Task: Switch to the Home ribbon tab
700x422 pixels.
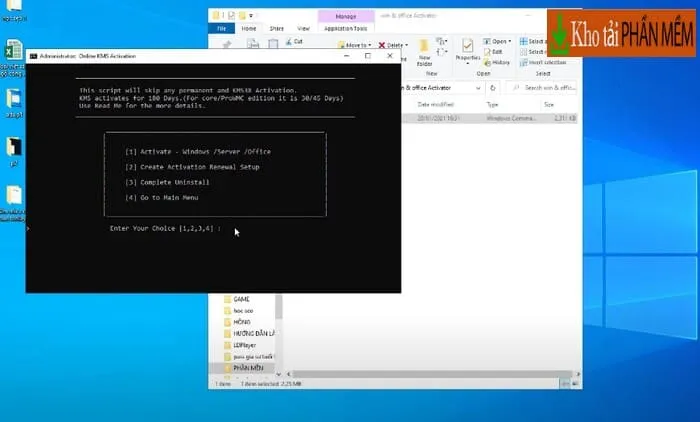Action: point(249,29)
